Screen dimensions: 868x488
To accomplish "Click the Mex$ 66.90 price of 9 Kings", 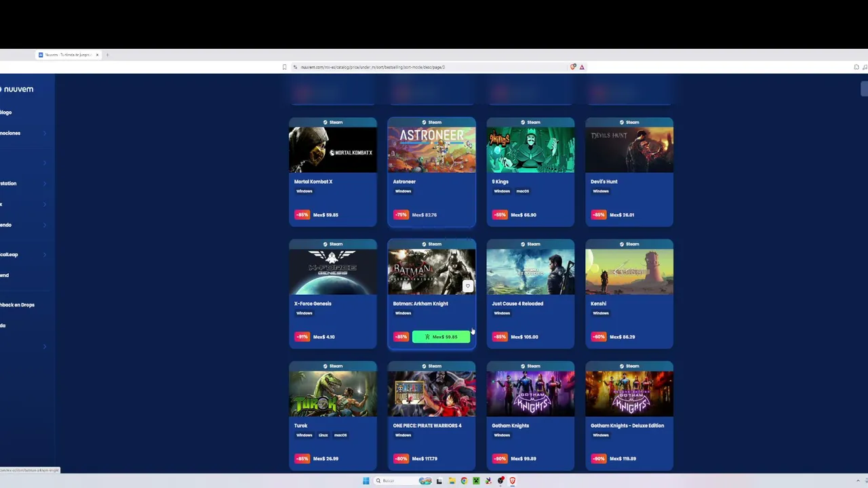I will (524, 215).
